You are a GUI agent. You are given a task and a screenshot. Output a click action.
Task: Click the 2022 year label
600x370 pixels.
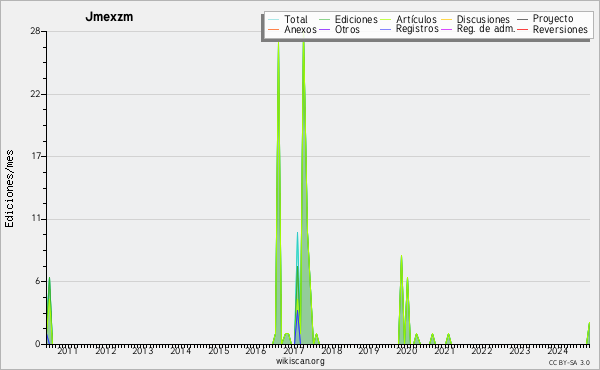click(x=481, y=350)
